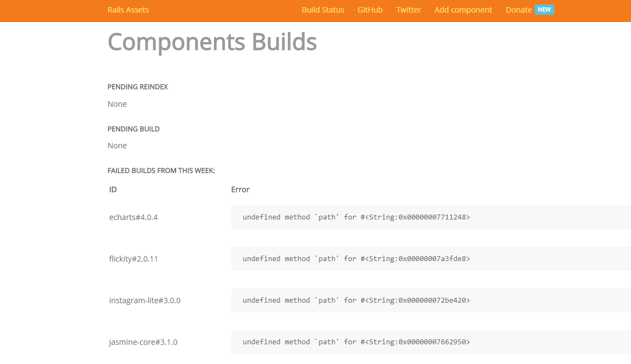Click the FAILED BUILDS FROM THIS WEEK heading
This screenshot has width=631, height=364.
(161, 171)
